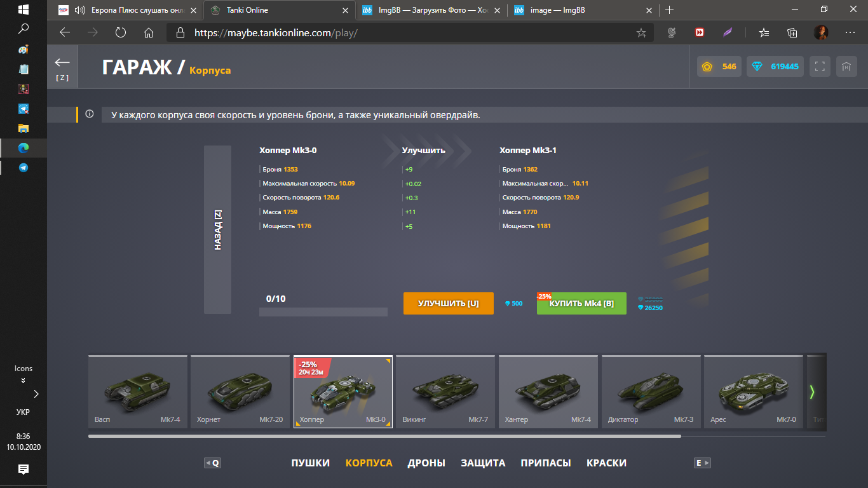Open the red fast-forward browser extension
The image size is (868, 488).
(x=700, y=32)
